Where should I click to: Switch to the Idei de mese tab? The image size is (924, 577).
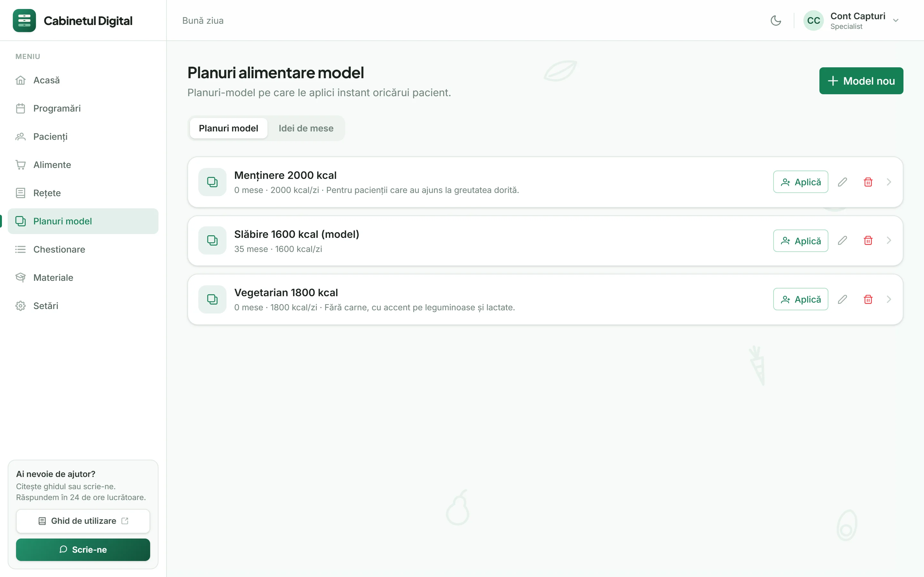(306, 128)
